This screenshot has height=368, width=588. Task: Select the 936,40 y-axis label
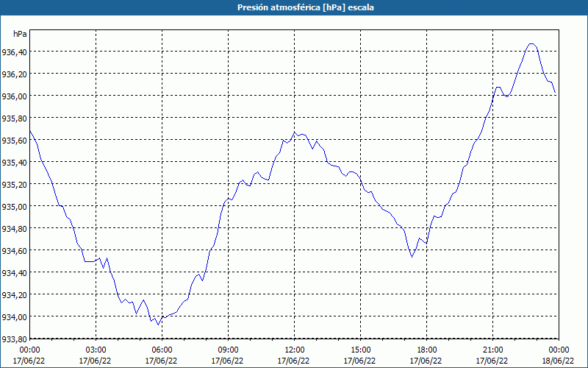coord(14,52)
